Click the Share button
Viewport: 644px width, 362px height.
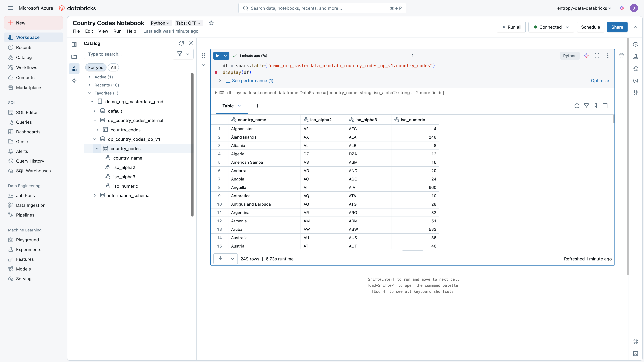[x=617, y=27]
